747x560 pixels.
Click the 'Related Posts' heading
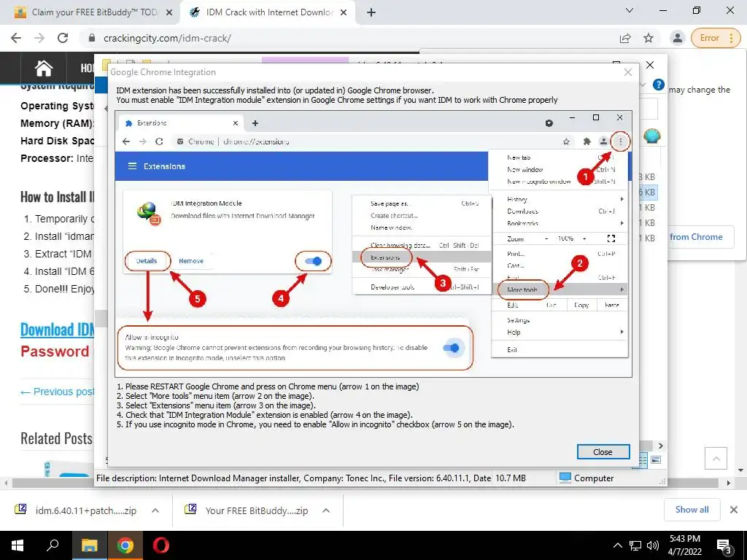click(x=57, y=438)
